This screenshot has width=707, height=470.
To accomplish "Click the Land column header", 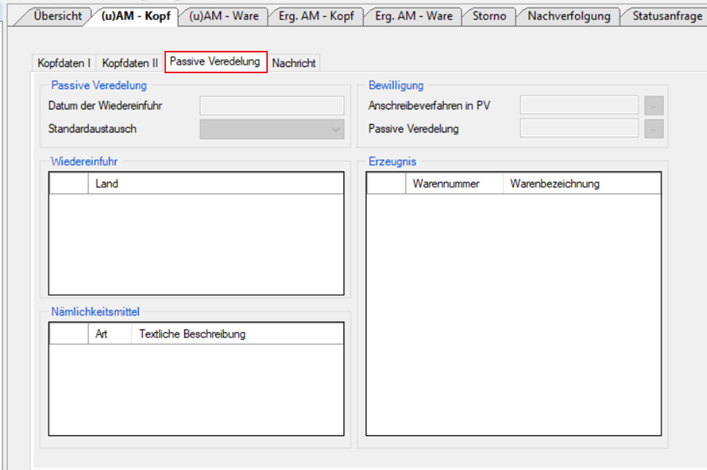I will (x=215, y=184).
